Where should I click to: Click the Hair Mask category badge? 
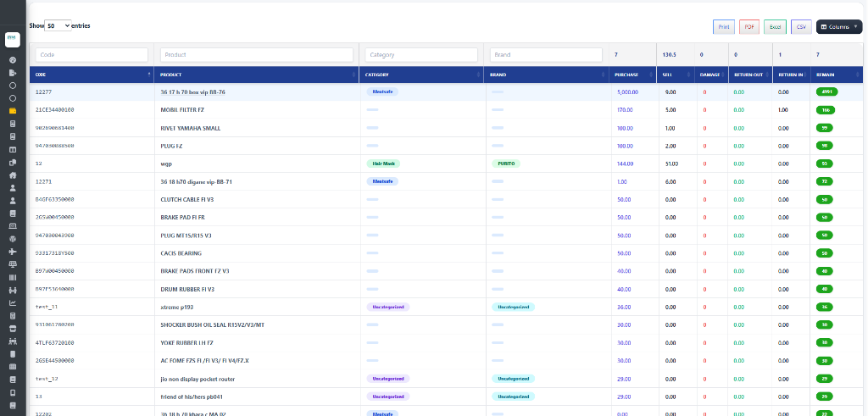[x=383, y=164]
